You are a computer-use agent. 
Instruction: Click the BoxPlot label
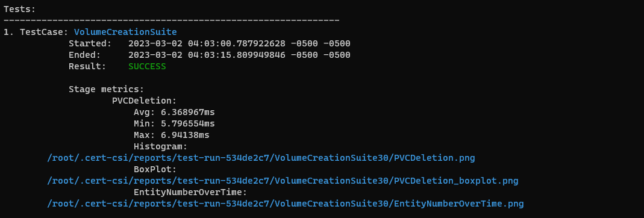click(155, 169)
